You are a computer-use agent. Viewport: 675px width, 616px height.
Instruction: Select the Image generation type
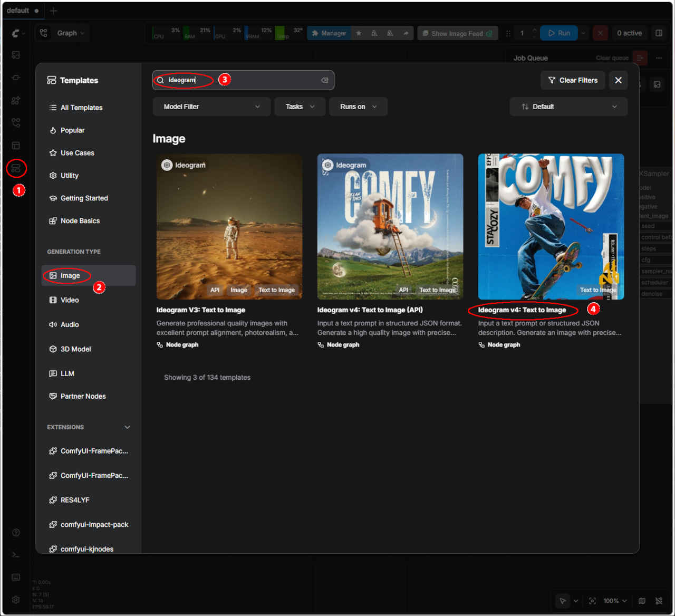coord(89,275)
